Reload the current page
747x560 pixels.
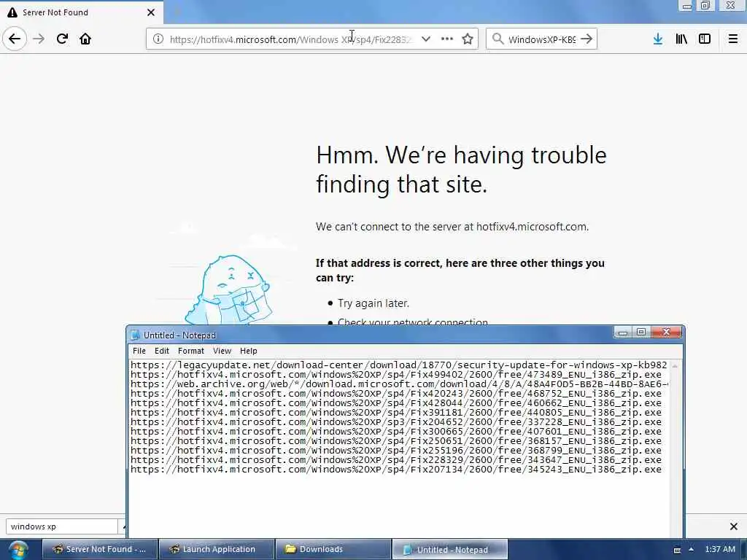click(62, 39)
